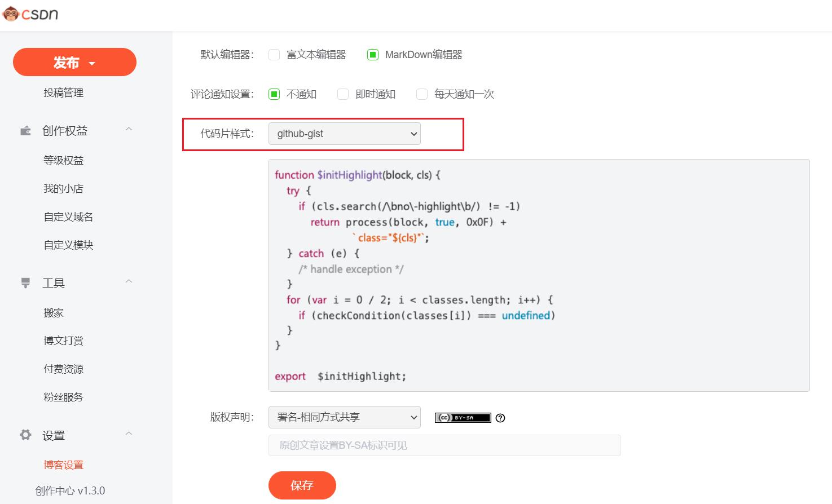Open the 版权声明 署名-相同方式共享 dropdown
Image resolution: width=832 pixels, height=504 pixels.
[345, 417]
